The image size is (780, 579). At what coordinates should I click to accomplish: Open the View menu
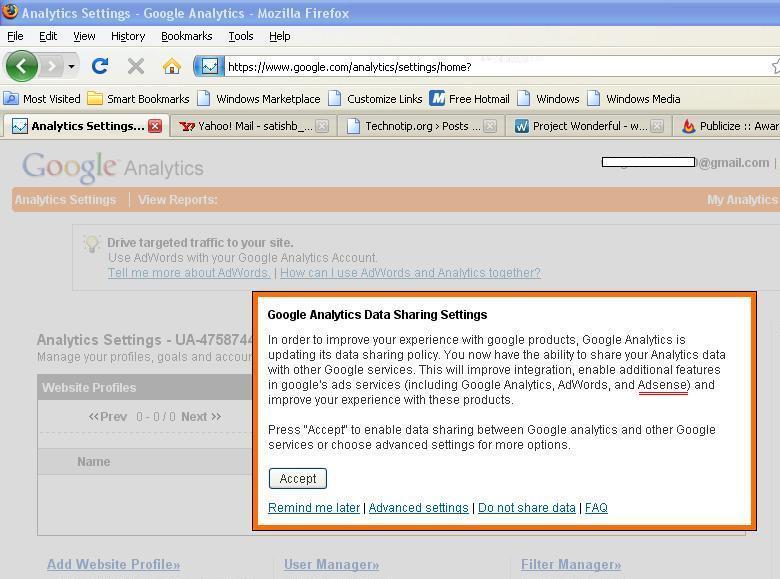click(x=84, y=36)
